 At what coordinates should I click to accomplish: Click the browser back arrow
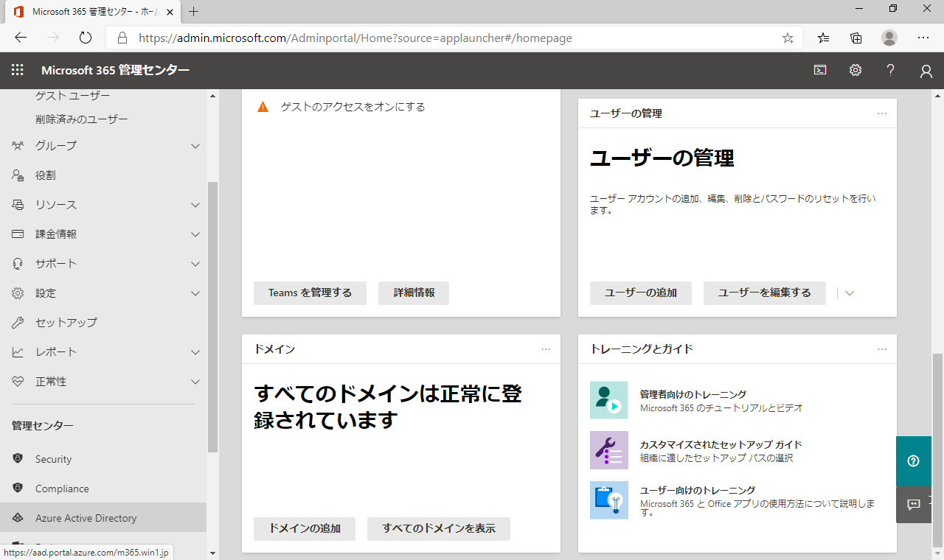coord(21,38)
